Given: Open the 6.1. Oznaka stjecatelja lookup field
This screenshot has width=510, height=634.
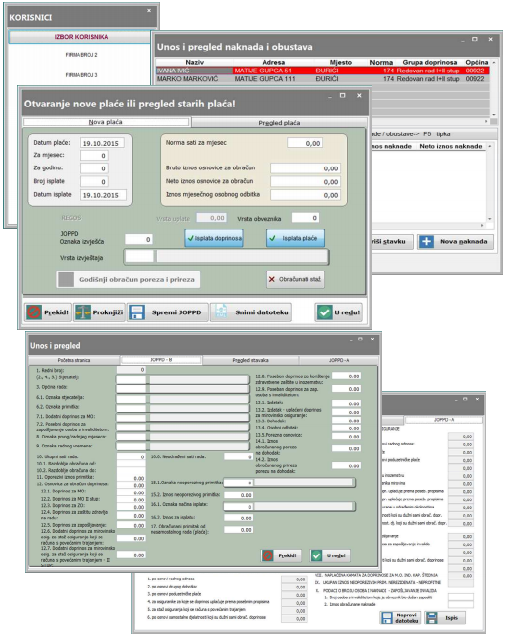Looking at the screenshot, I should click(x=183, y=399).
